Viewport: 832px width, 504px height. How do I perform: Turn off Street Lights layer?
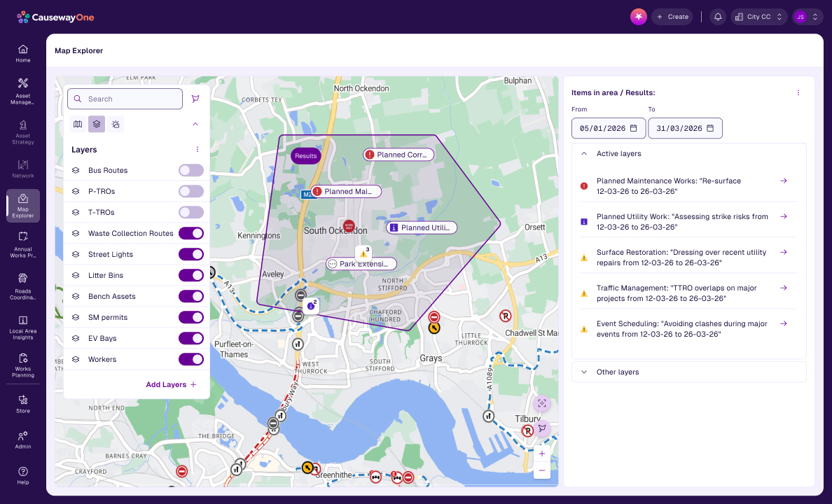click(x=190, y=254)
